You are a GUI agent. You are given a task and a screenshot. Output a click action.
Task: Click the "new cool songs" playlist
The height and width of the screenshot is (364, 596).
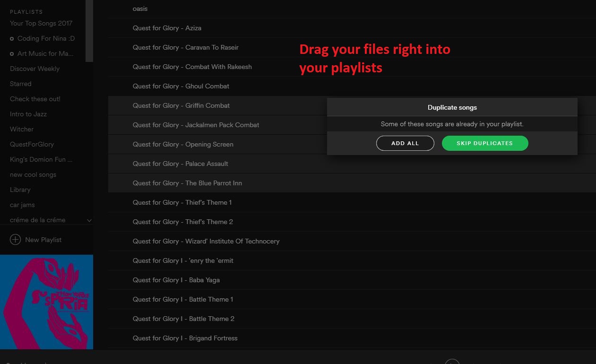click(33, 174)
